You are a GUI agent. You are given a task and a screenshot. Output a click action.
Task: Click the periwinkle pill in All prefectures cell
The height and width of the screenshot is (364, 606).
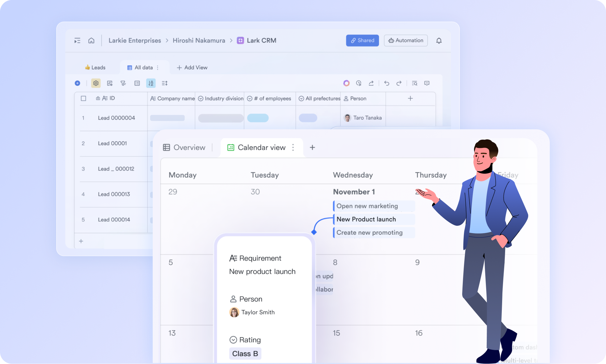click(308, 118)
